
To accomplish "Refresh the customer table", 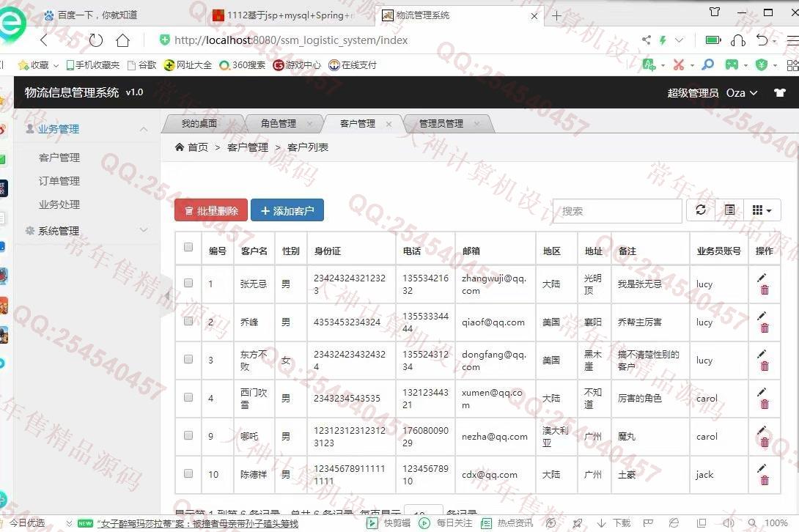I will pos(701,210).
